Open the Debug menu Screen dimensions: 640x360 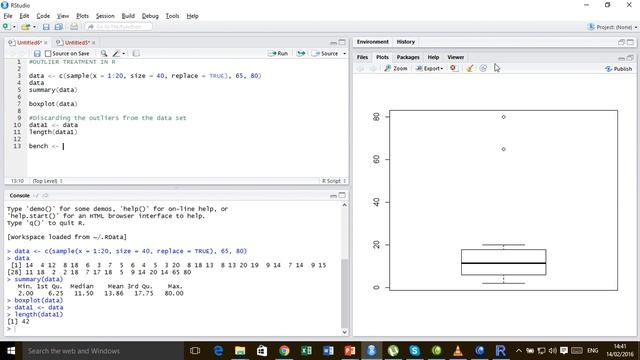[x=150, y=16]
